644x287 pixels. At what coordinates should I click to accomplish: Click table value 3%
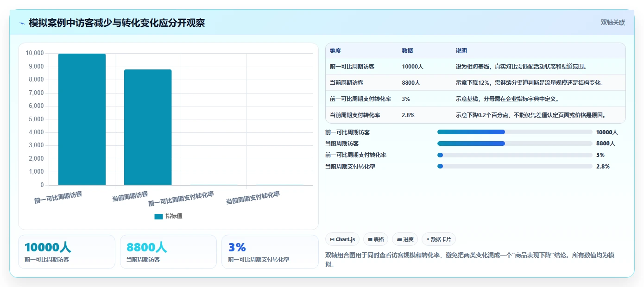(x=406, y=99)
